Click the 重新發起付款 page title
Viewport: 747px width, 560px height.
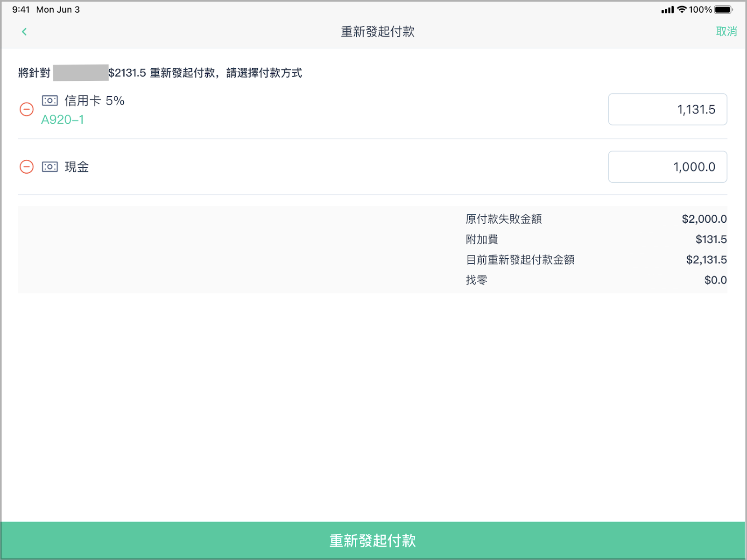coord(378,32)
